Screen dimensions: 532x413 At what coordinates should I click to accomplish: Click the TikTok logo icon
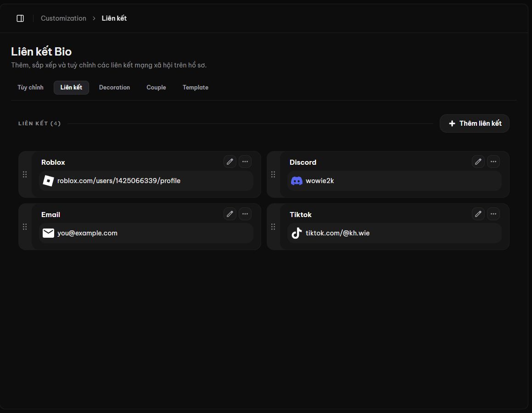297,233
